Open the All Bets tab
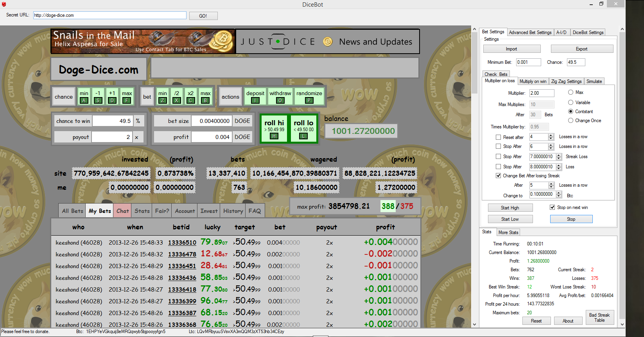Image resolution: width=644 pixels, height=337 pixels. tap(72, 211)
